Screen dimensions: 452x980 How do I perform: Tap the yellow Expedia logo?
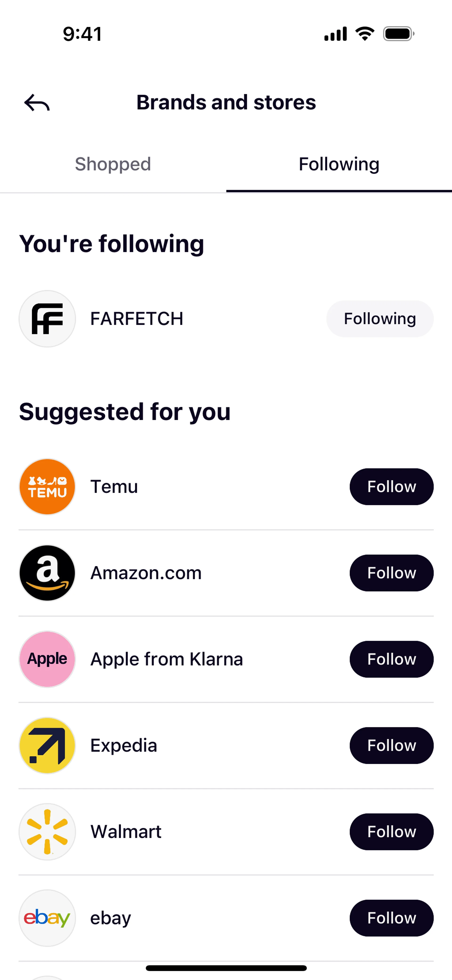coord(47,746)
